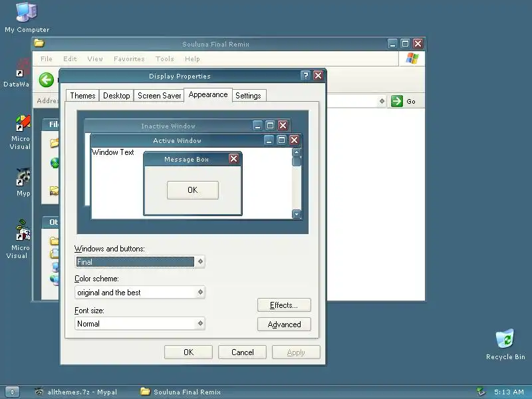Expand the Color scheme dropdown
This screenshot has width=532, height=399.
click(x=200, y=292)
